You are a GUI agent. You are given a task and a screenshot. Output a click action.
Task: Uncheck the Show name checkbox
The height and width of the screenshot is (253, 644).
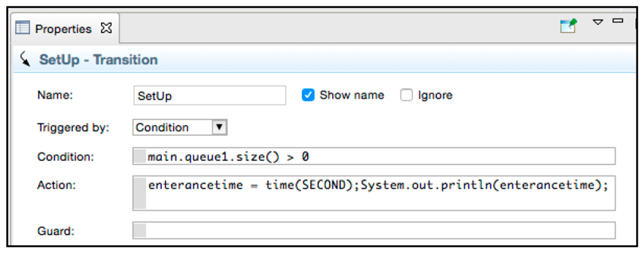click(x=308, y=95)
